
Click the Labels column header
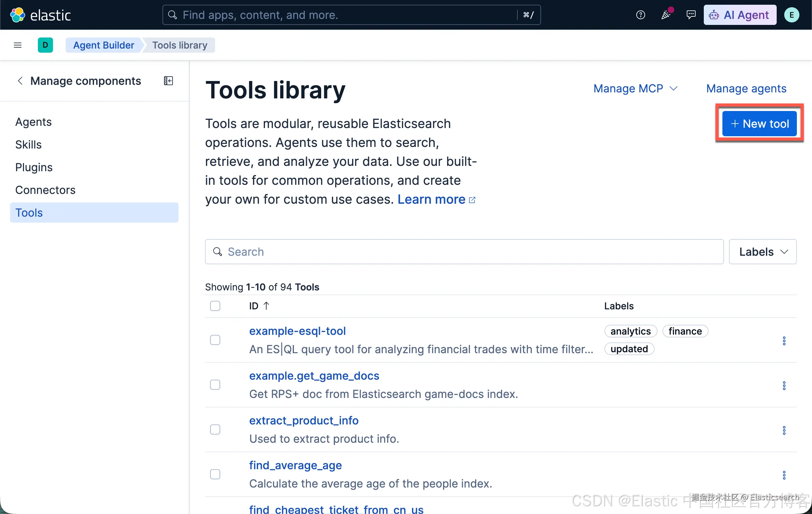click(619, 306)
